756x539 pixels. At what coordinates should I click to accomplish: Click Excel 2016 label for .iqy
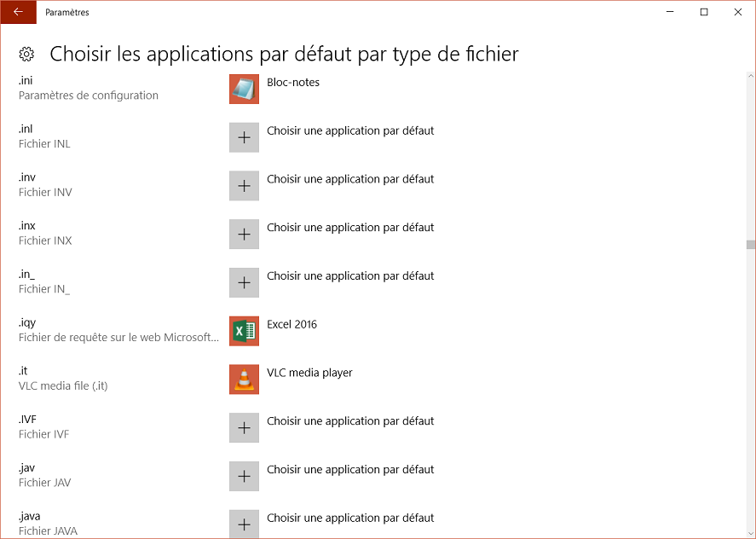coord(291,324)
